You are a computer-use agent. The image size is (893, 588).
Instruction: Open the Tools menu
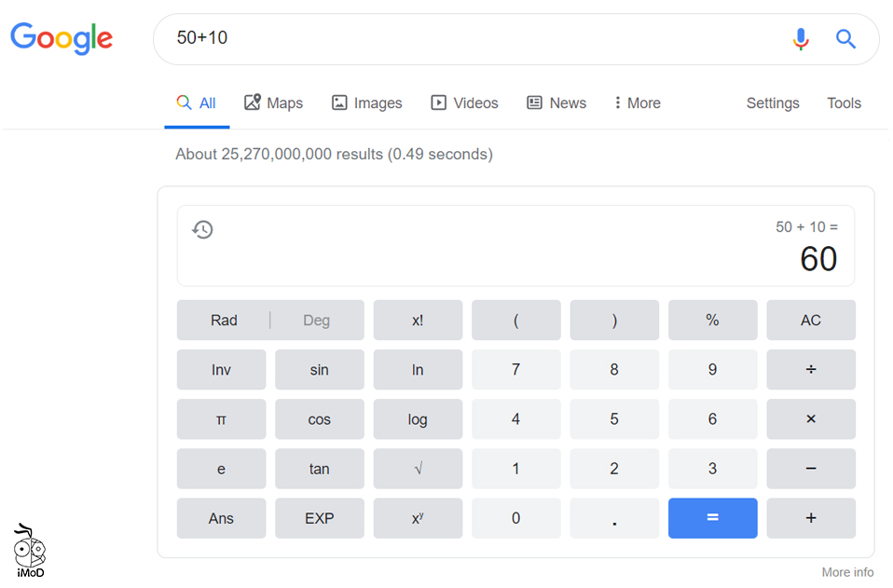(843, 103)
